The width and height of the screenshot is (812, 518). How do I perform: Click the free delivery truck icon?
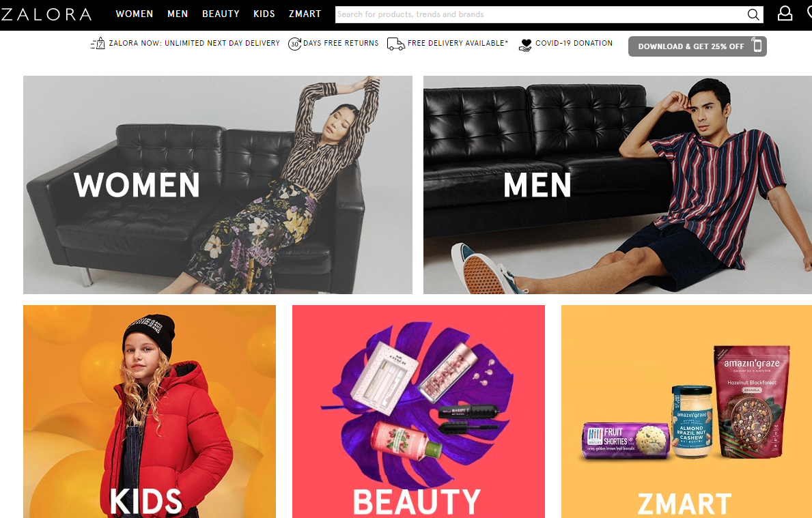395,44
